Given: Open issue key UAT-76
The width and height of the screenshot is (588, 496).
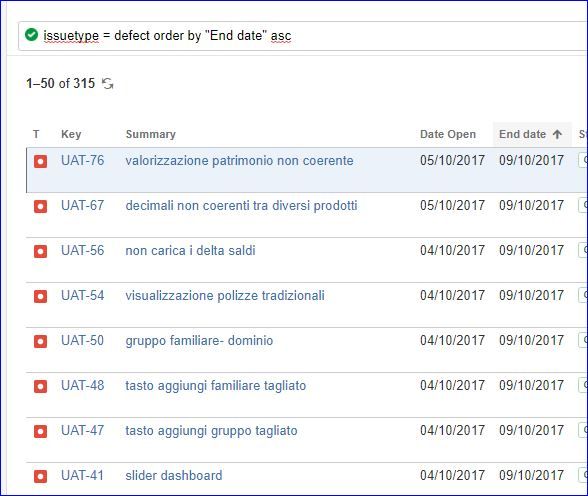Looking at the screenshot, I should point(82,160).
